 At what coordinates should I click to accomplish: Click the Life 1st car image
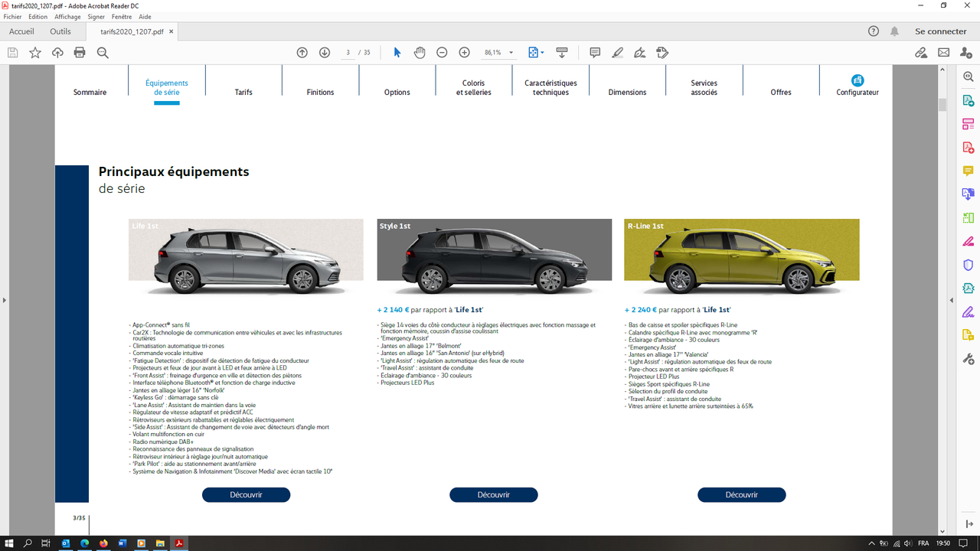(246, 257)
